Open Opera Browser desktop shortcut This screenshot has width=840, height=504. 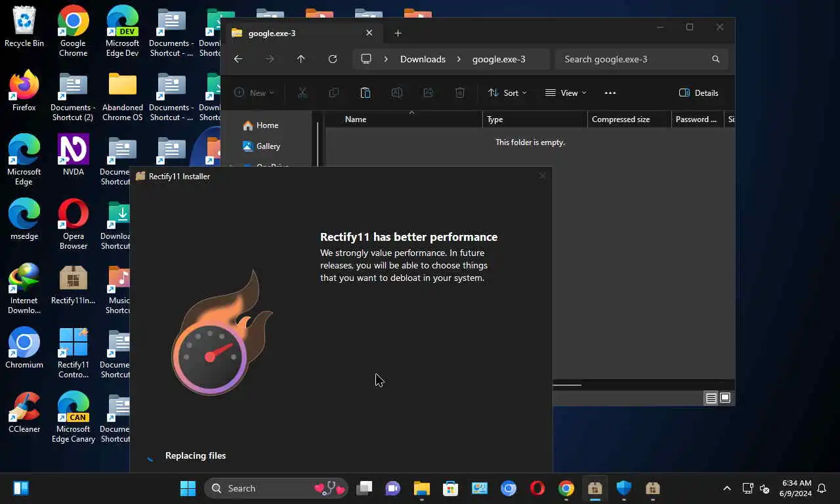pyautogui.click(x=73, y=224)
